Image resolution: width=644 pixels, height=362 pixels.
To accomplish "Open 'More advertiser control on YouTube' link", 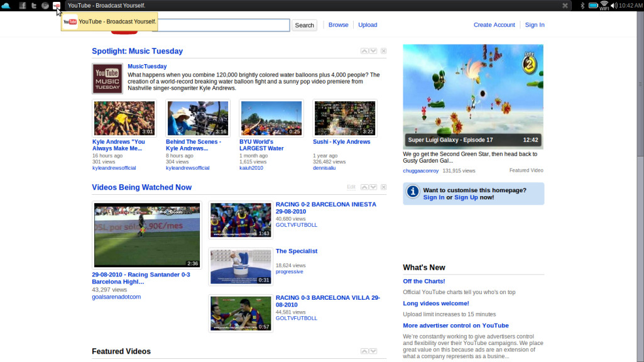I will [x=456, y=326].
